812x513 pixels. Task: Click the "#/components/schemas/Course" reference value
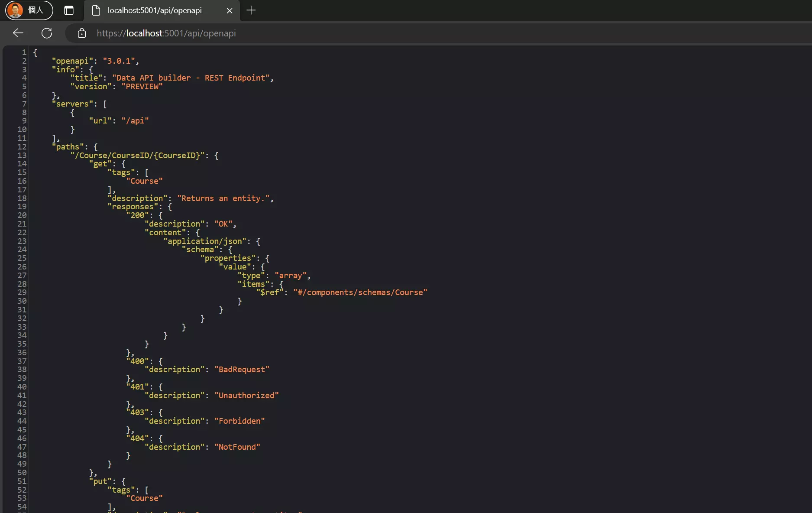(x=360, y=292)
